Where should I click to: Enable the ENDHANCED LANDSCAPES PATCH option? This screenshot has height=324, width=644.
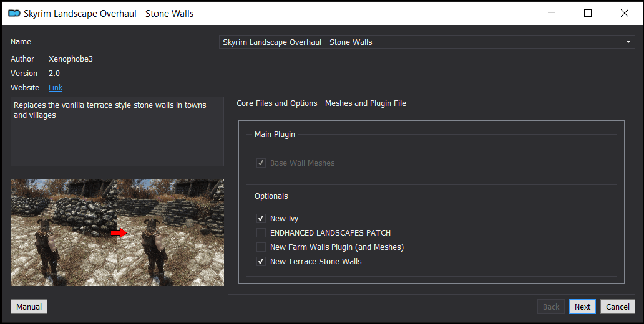[261, 233]
